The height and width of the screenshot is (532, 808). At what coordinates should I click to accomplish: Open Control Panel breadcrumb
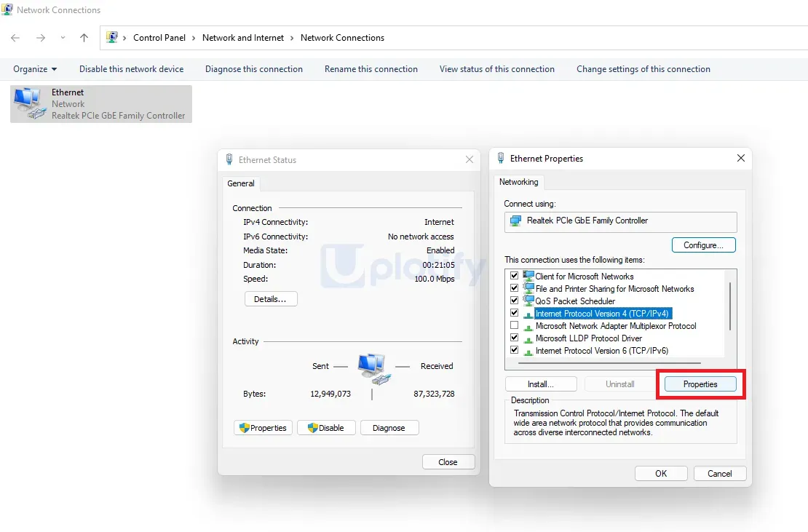[x=159, y=38]
